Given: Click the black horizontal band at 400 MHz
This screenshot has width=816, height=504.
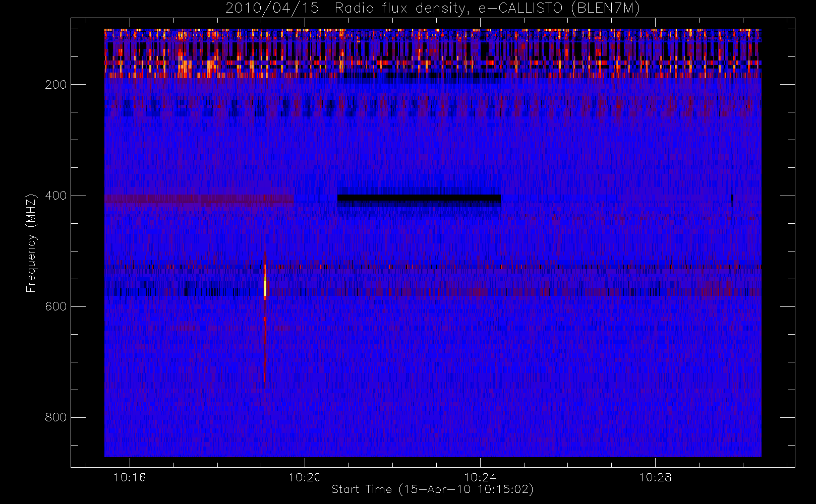Looking at the screenshot, I should point(419,198).
